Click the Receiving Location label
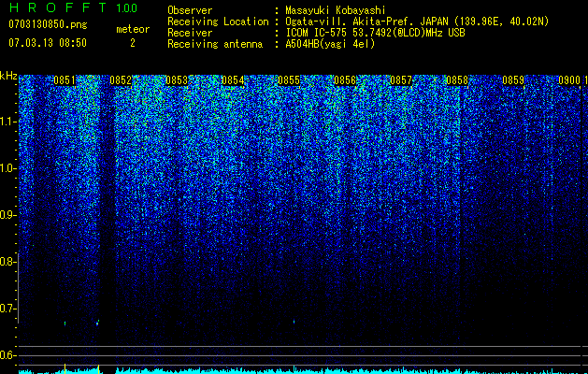 [218, 22]
